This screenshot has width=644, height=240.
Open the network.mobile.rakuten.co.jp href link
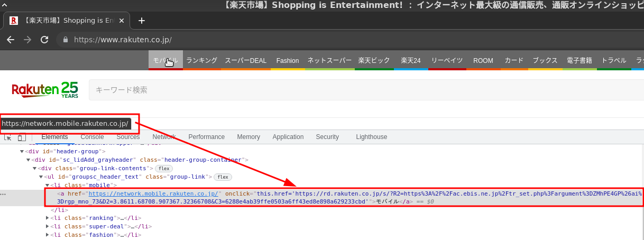click(x=153, y=193)
